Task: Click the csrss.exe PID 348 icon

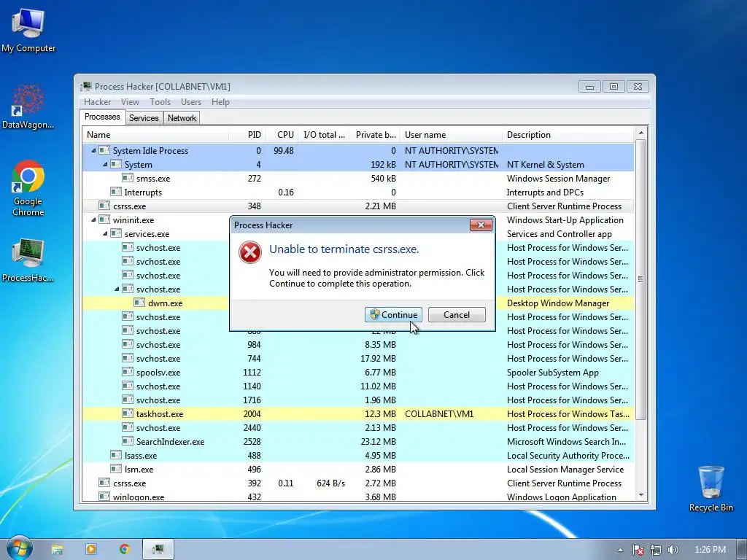Action: 104,206
